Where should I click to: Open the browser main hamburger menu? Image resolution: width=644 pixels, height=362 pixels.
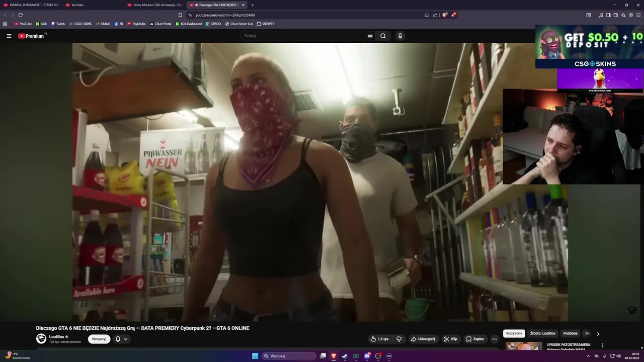(638, 15)
